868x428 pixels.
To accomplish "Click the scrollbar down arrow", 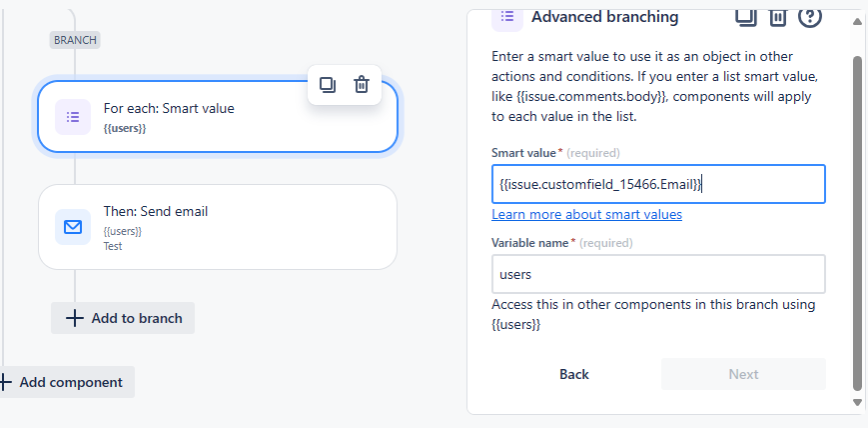I will point(856,402).
